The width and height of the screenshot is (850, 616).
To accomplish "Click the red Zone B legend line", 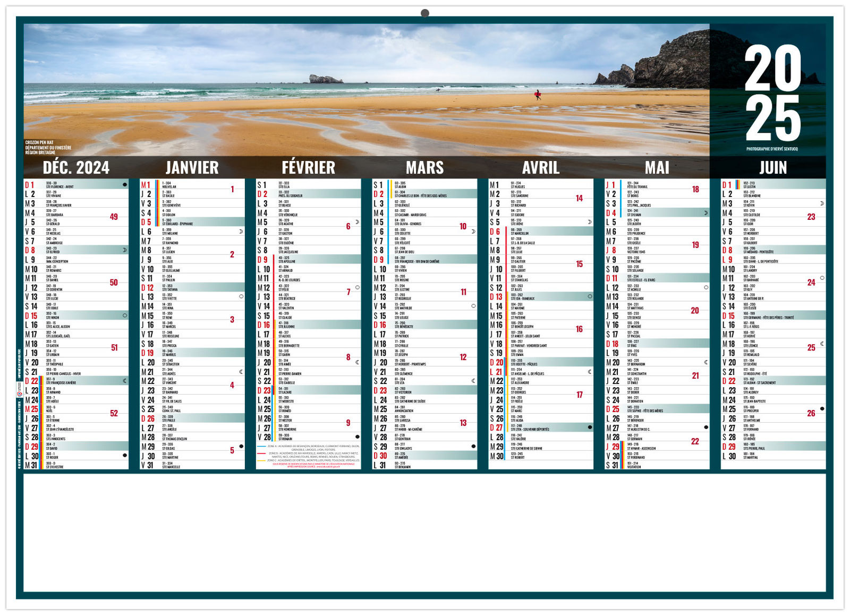I will [x=261, y=454].
